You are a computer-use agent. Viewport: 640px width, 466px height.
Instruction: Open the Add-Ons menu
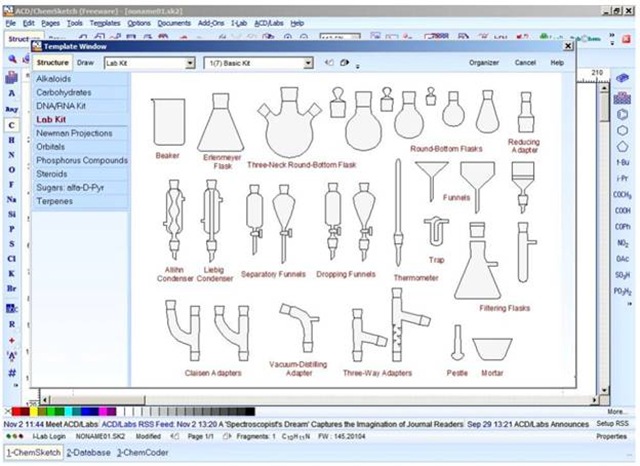(x=211, y=23)
